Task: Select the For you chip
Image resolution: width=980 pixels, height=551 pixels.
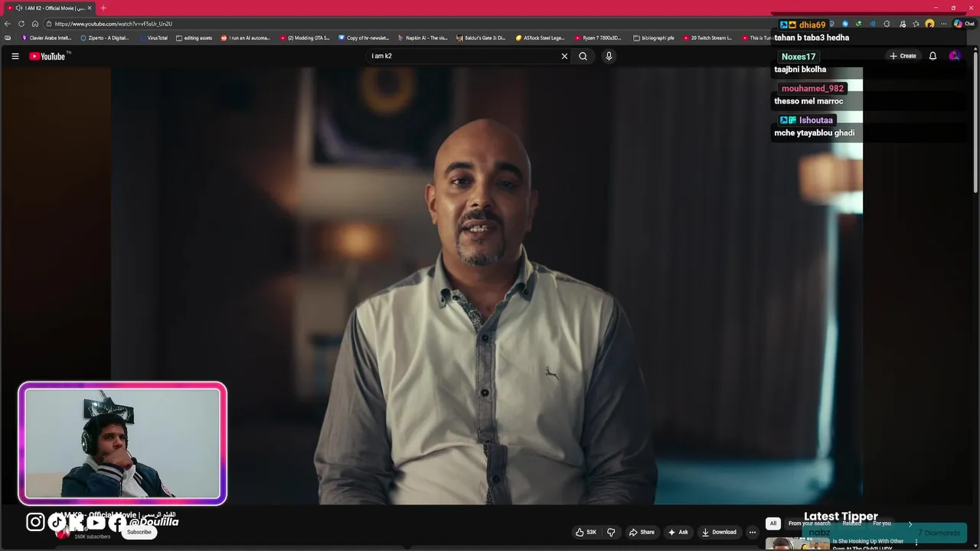Action: point(882,523)
